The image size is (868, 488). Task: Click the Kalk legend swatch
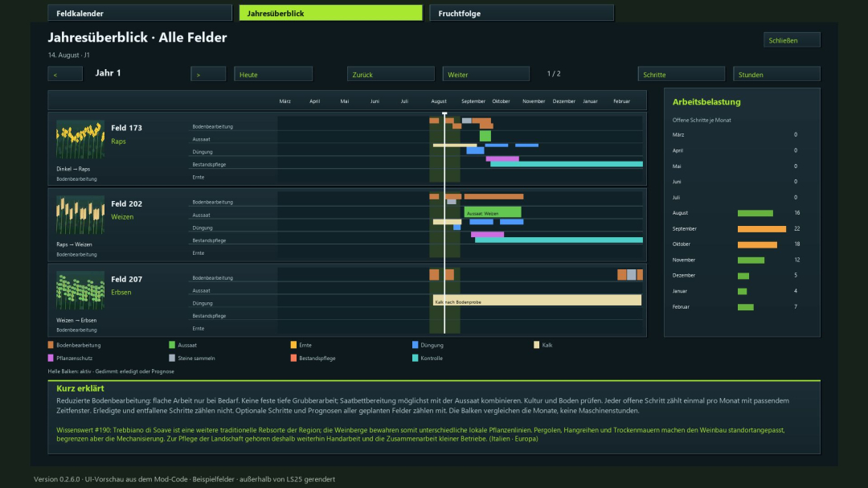536,345
